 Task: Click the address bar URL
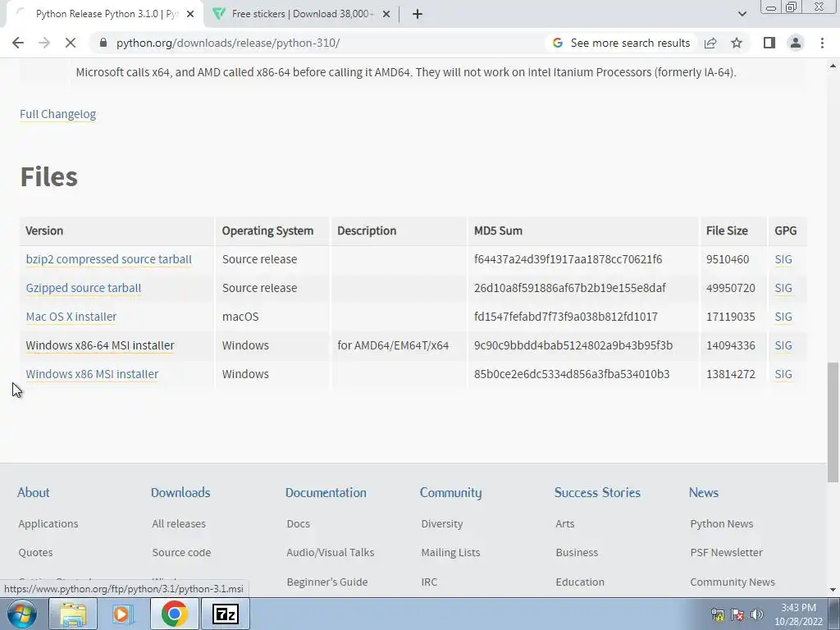tap(228, 43)
